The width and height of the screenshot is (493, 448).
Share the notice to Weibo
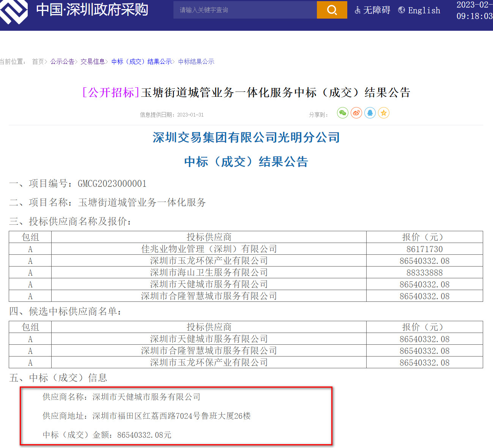pos(356,113)
